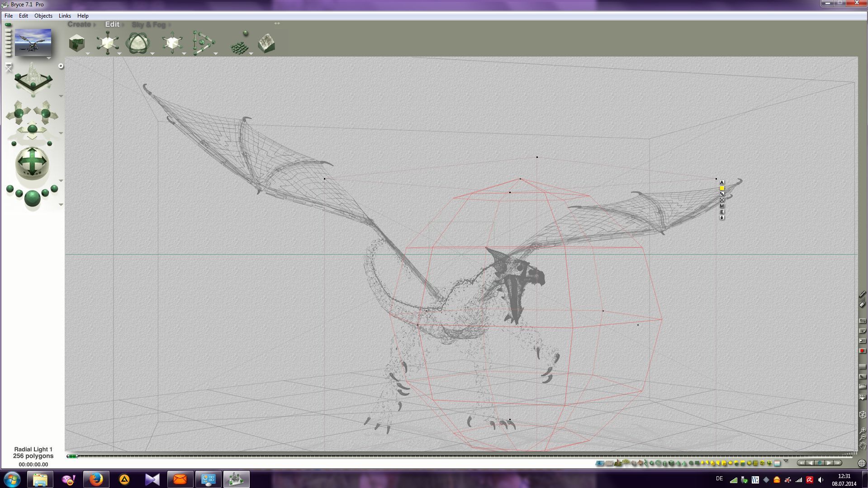
Task: Toggle the wireframe cube display icon
Action: coord(862,415)
